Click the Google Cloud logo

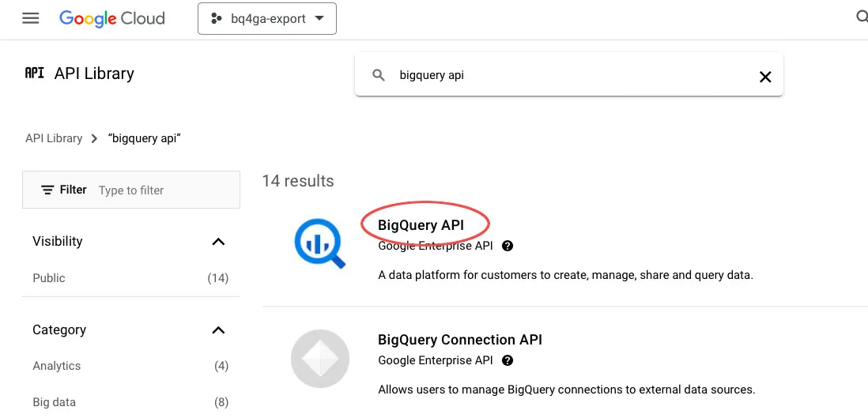(x=112, y=18)
